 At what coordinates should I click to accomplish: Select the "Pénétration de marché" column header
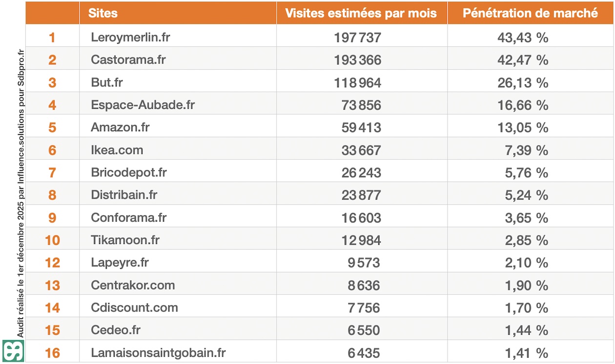click(x=530, y=13)
